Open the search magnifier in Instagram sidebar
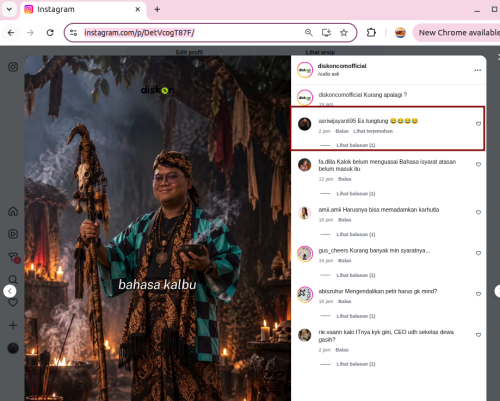Screen dimensions: 500x401 point(13,279)
